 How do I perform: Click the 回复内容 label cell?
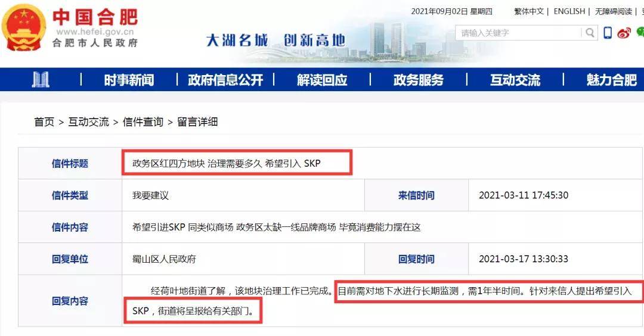[x=70, y=301]
